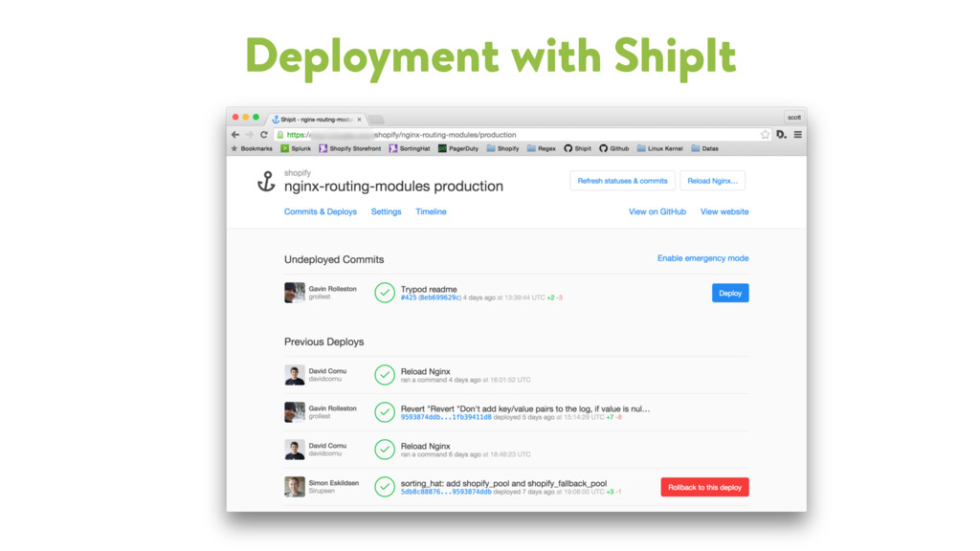Click the Refresh statuses & commits button

[622, 181]
